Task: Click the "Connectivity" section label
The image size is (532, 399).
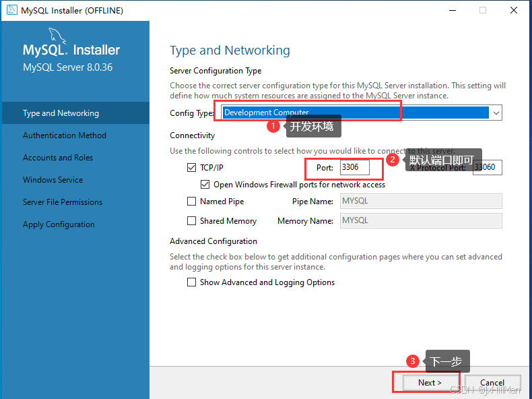Action: (x=192, y=135)
